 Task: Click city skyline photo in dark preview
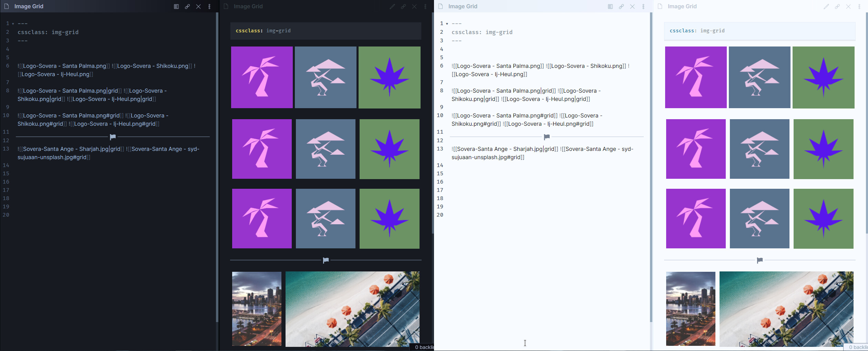coord(257,309)
